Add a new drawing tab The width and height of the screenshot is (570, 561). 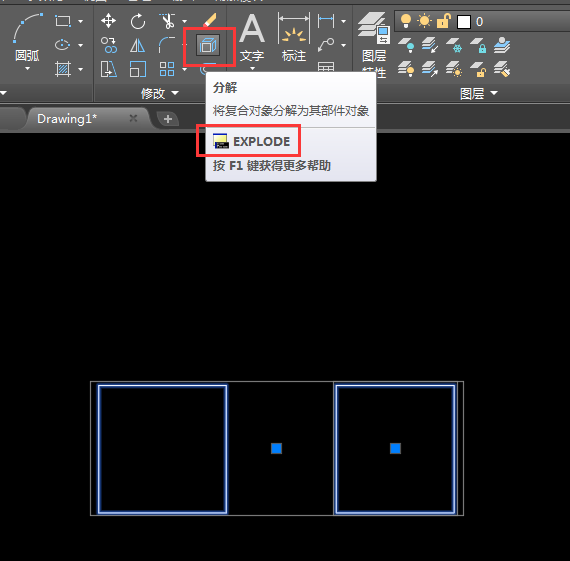168,119
